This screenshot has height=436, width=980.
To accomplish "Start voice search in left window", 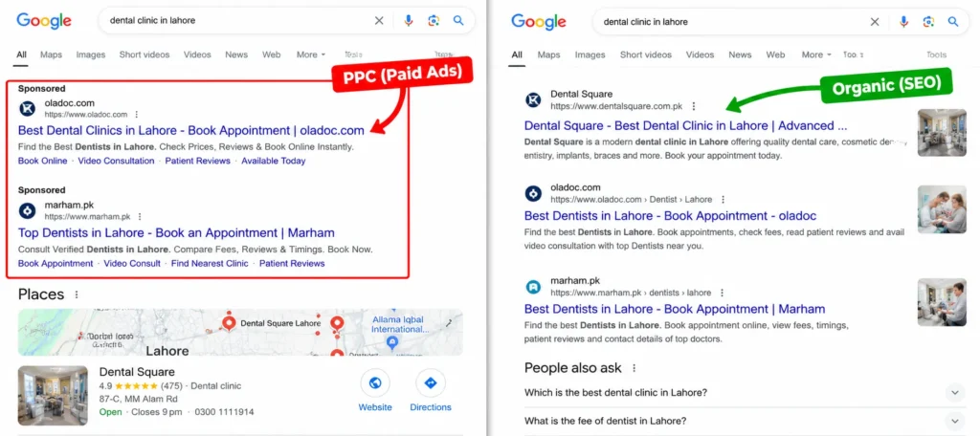I will (408, 21).
